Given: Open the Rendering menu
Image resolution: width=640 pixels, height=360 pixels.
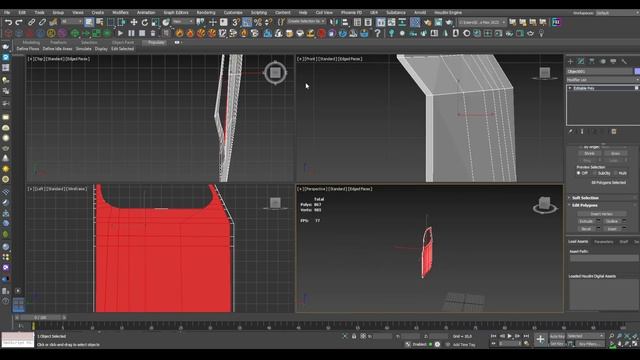Looking at the screenshot, I should 206,13.
